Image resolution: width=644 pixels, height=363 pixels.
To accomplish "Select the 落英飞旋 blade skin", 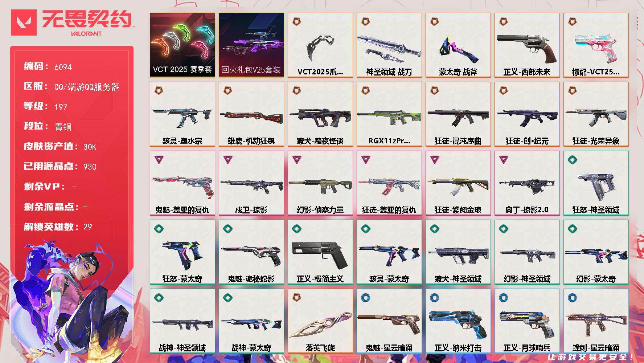I will (320, 321).
